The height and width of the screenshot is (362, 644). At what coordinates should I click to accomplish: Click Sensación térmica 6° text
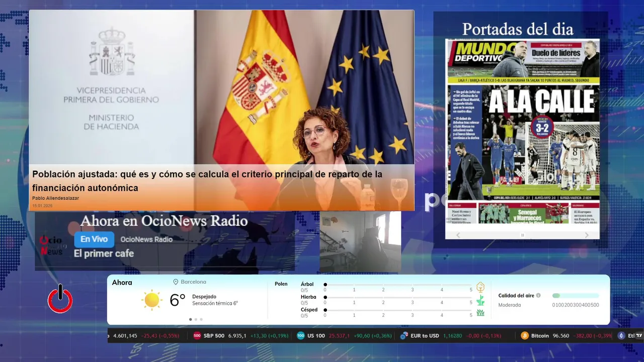coord(215,303)
